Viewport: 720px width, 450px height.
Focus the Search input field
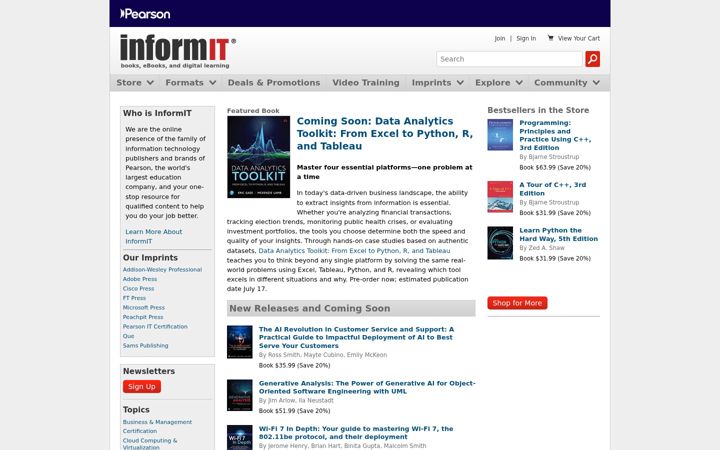click(509, 59)
